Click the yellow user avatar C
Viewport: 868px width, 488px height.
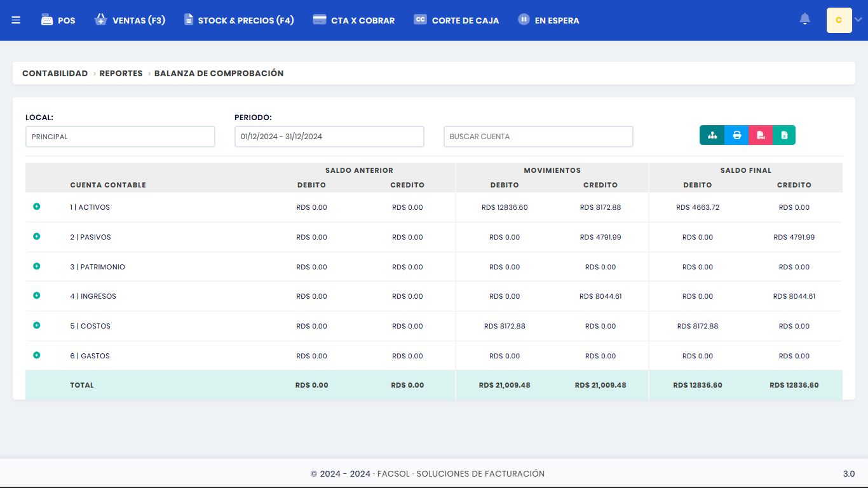[x=839, y=20]
